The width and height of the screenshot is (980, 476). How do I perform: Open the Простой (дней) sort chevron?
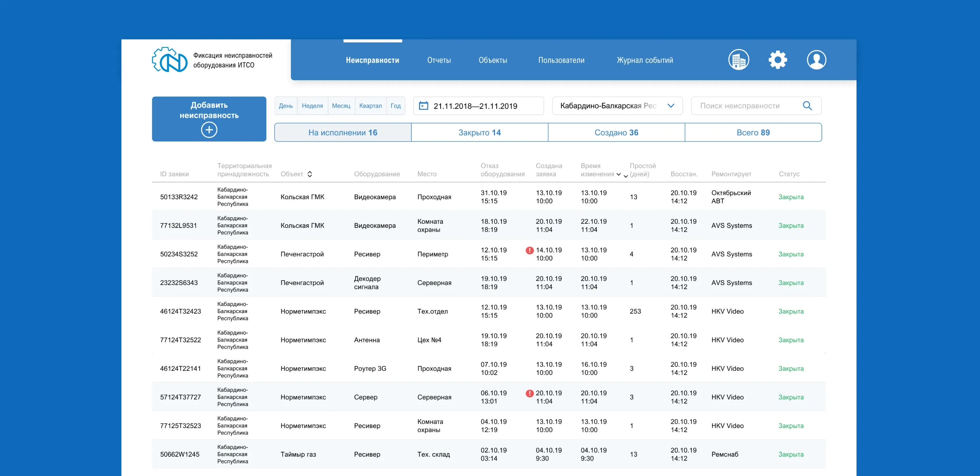tap(626, 176)
